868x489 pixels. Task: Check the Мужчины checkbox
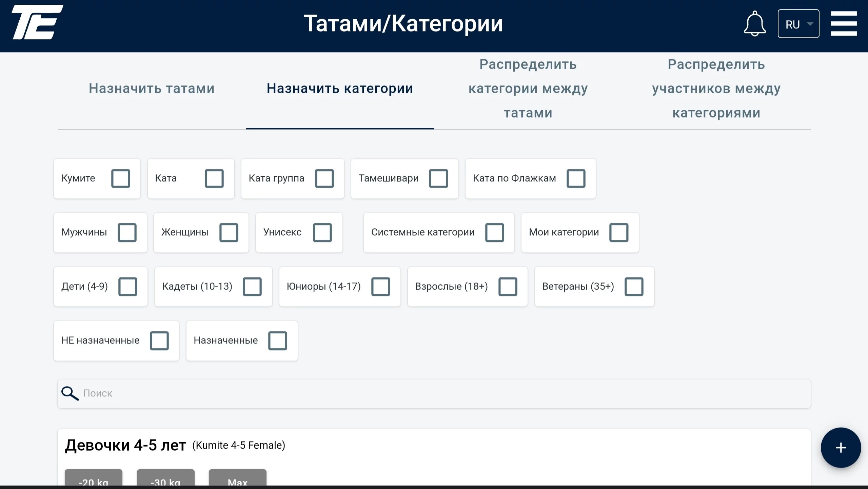coord(127,232)
